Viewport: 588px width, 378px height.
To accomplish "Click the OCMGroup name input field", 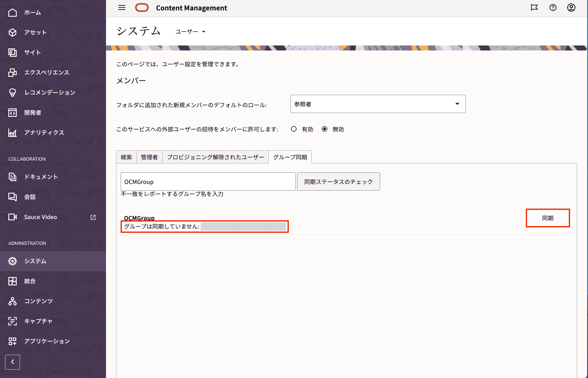I will tap(207, 181).
